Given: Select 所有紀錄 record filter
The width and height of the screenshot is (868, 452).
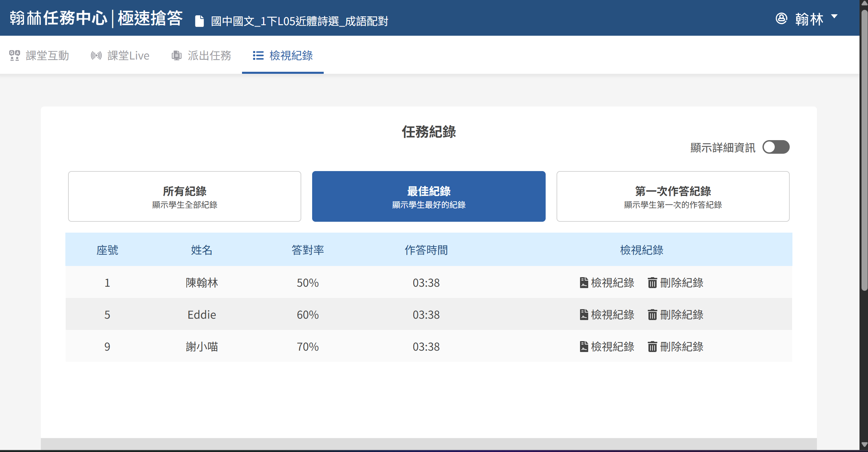Looking at the screenshot, I should [x=184, y=196].
